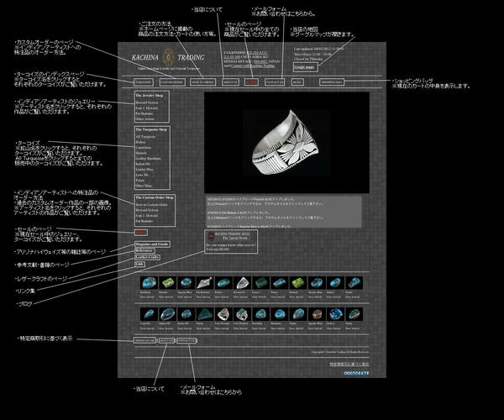Open Magazines and Goods page

click(x=152, y=244)
